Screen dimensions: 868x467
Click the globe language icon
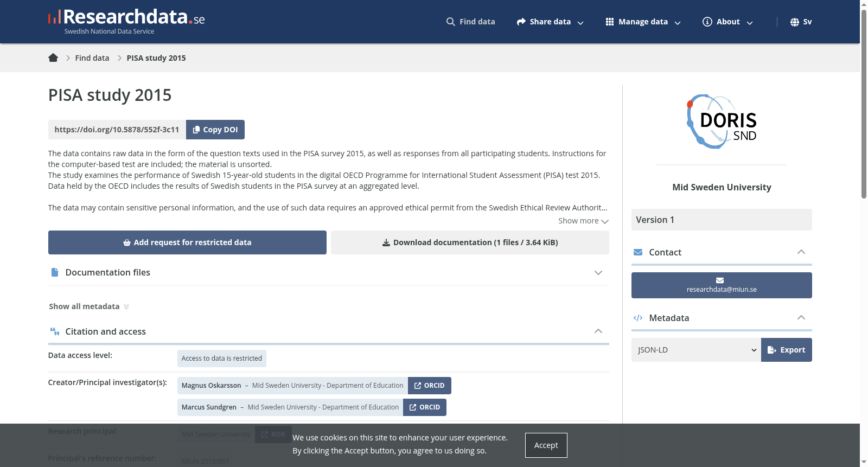click(x=795, y=22)
